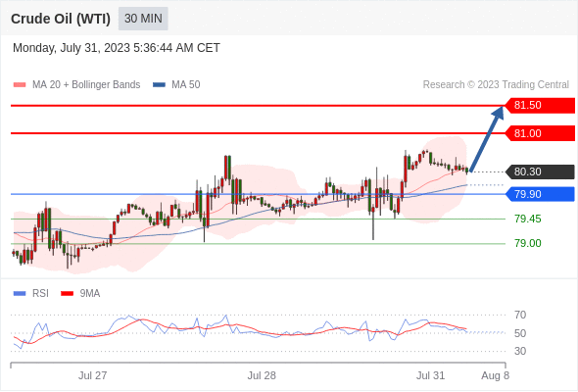The image size is (578, 392).
Task: Click the Jul 27 date axis label
Action: [x=92, y=375]
